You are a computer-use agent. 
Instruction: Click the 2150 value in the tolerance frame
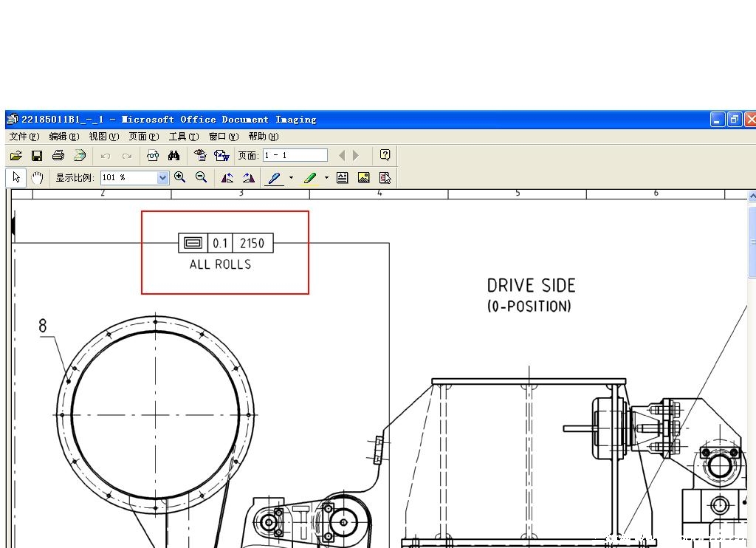pyautogui.click(x=252, y=243)
